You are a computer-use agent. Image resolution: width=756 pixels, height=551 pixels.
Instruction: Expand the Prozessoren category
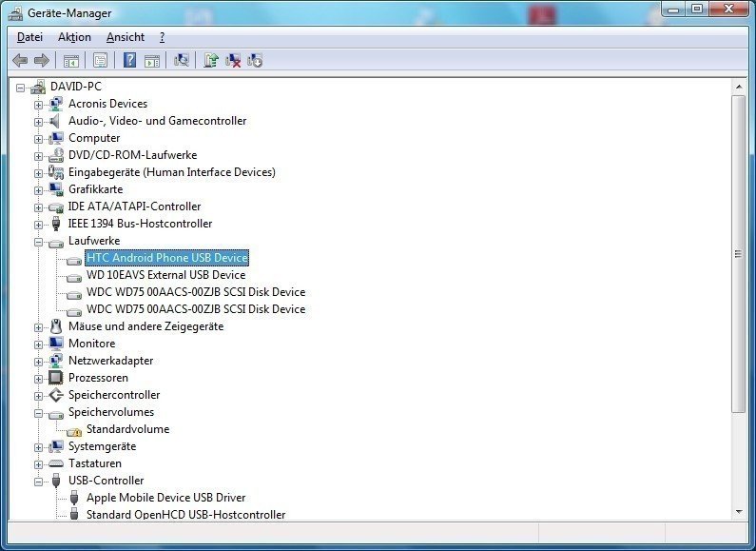38,380
